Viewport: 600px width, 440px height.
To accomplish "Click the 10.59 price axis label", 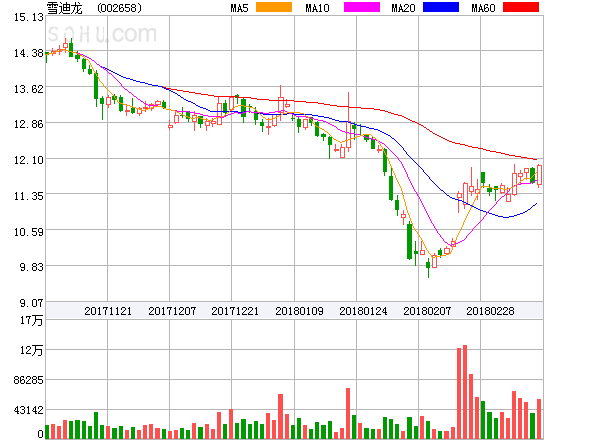I will point(29,232).
